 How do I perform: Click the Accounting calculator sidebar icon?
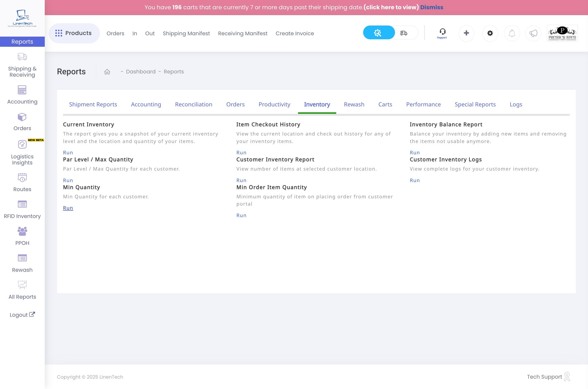click(22, 90)
